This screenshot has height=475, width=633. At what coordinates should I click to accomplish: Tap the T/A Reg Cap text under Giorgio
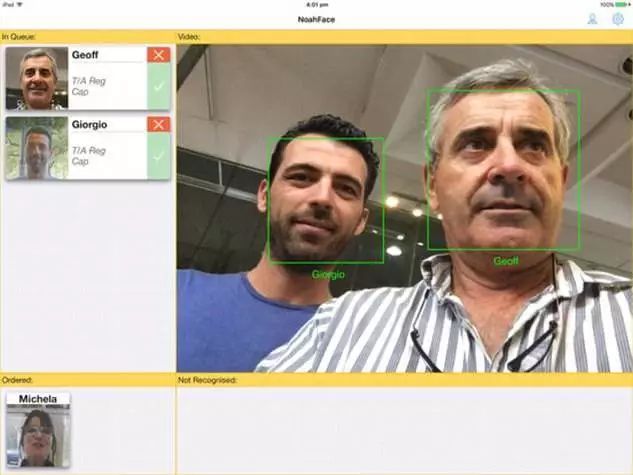(x=89, y=155)
